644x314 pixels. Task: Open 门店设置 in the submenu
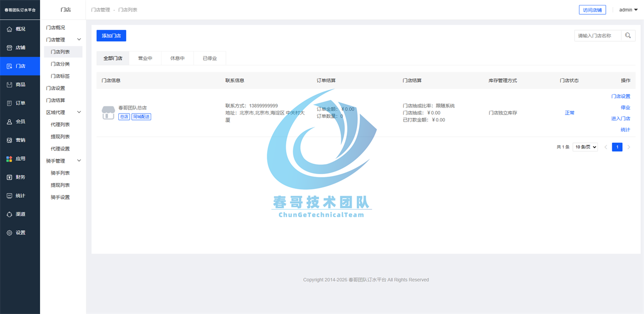(x=55, y=88)
